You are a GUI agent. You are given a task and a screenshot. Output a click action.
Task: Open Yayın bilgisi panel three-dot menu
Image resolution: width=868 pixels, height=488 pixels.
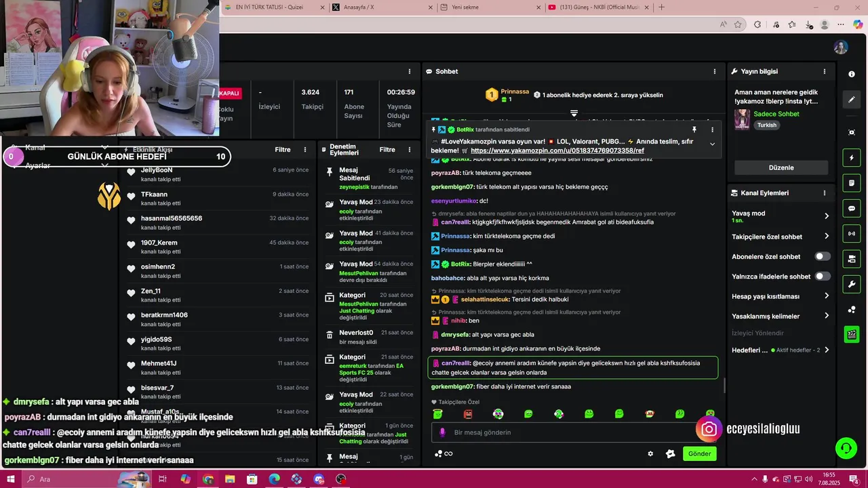(825, 71)
